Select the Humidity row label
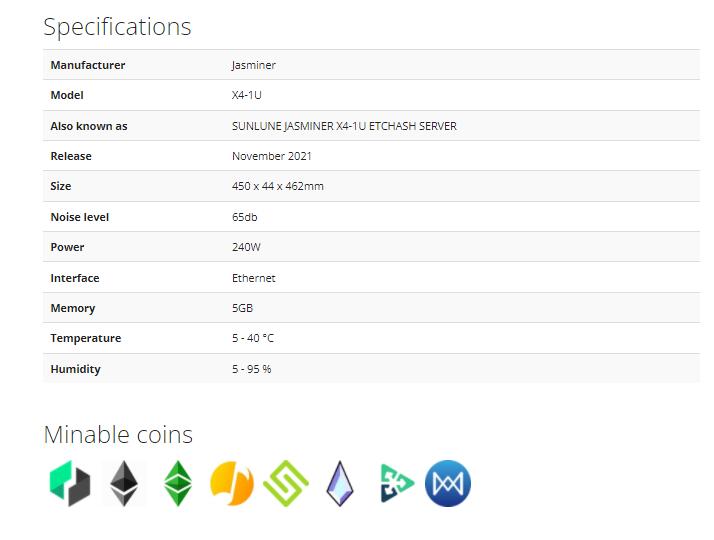Image resolution: width=714 pixels, height=540 pixels. (x=76, y=369)
